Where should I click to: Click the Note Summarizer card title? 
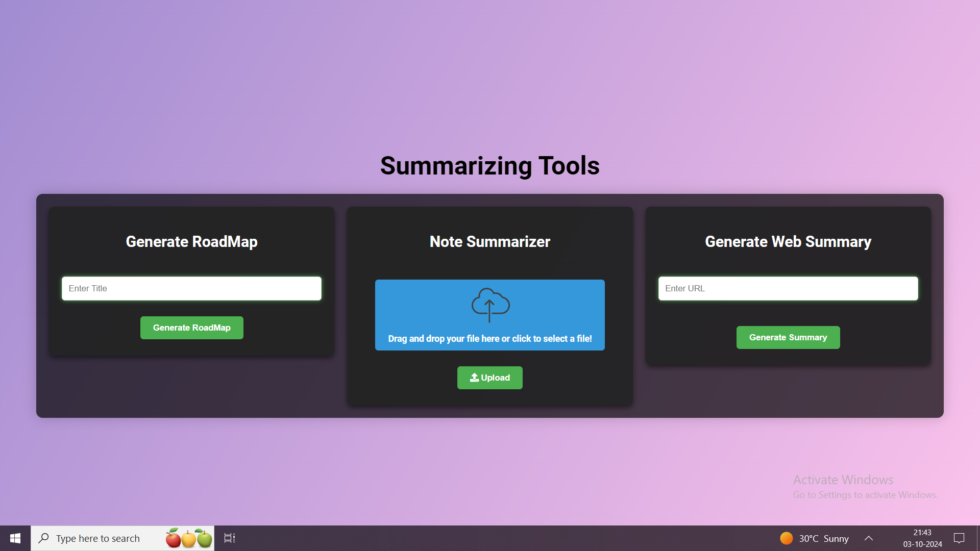489,241
